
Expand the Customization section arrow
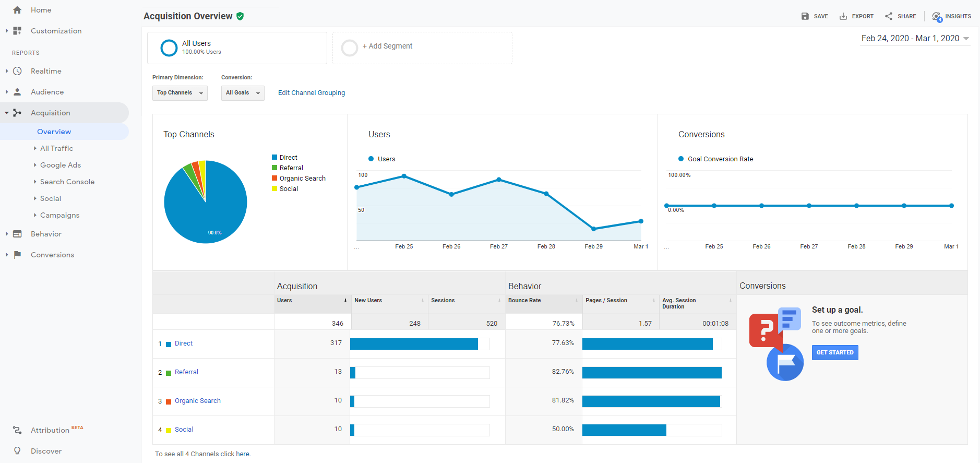tap(7, 31)
